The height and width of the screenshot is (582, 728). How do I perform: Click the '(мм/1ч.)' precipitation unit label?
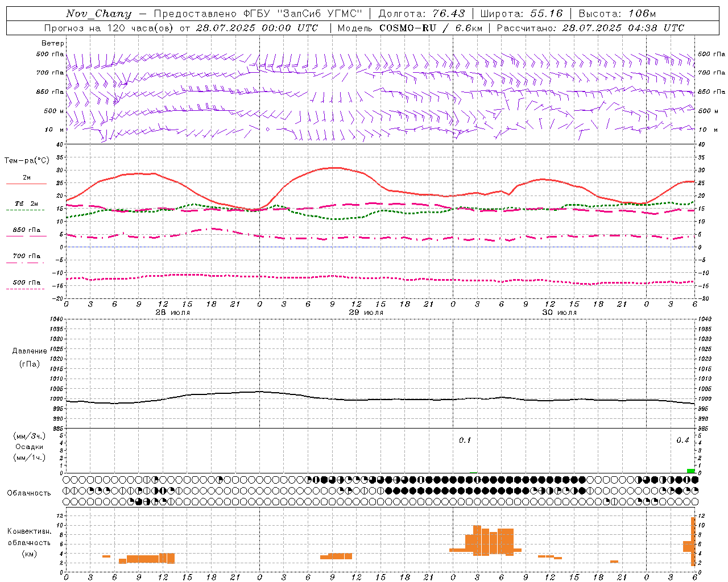[30, 458]
